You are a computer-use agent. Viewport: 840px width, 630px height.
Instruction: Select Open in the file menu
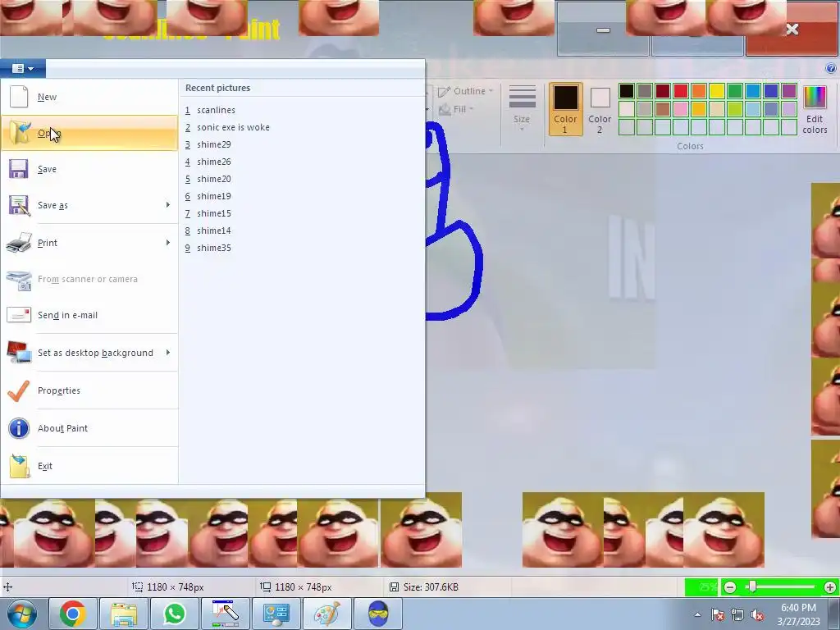tap(89, 133)
